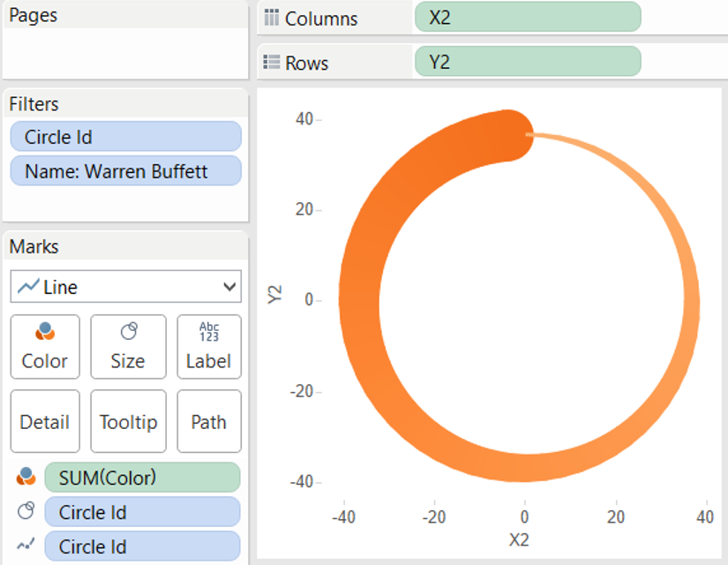The height and width of the screenshot is (565, 728).
Task: Click the Detail mark button
Action: tap(44, 421)
